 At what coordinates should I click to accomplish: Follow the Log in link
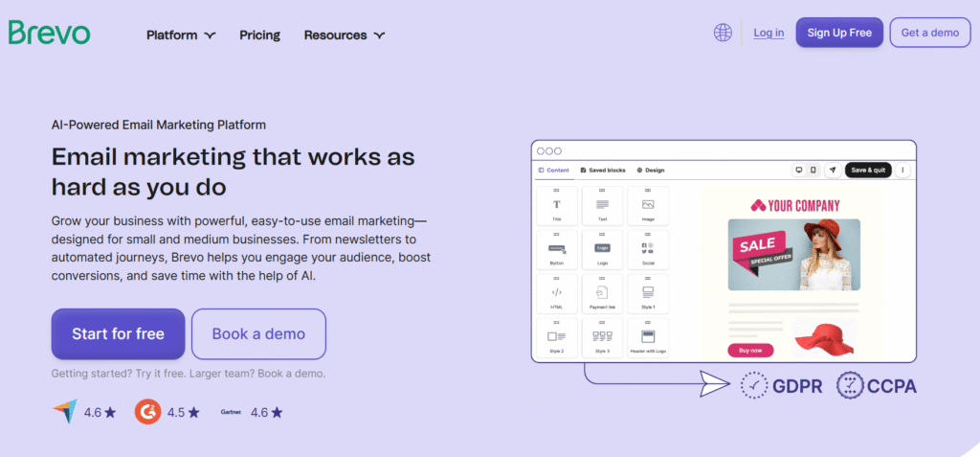[x=768, y=33]
